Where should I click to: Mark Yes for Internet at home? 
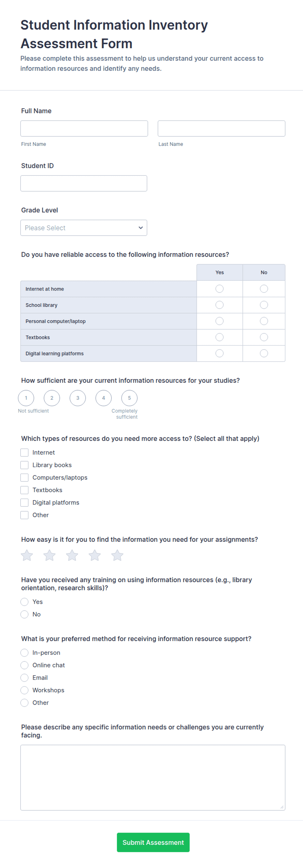[x=219, y=289]
